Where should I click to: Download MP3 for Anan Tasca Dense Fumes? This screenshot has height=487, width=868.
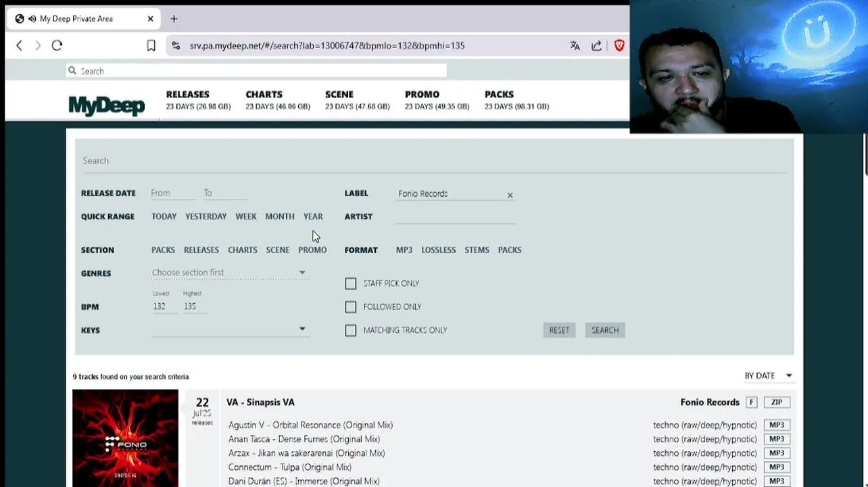(x=776, y=439)
